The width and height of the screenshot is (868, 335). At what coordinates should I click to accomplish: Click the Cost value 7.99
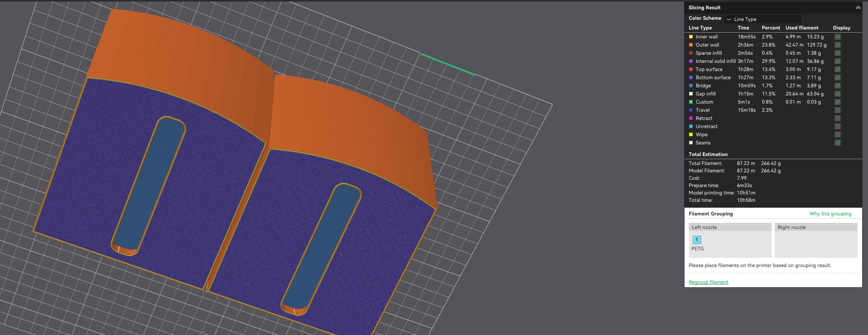click(x=741, y=178)
